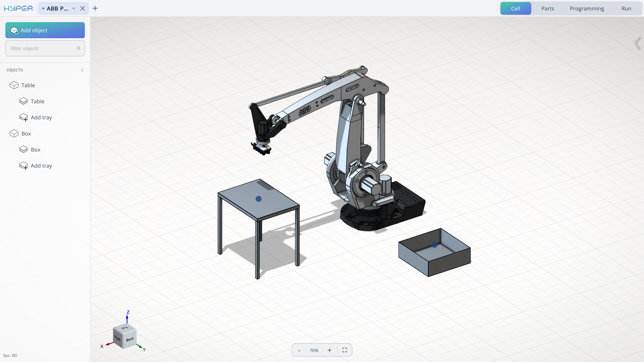Select the top-level Box object
Screen dimensions: 644x362
pyautogui.click(x=26, y=133)
